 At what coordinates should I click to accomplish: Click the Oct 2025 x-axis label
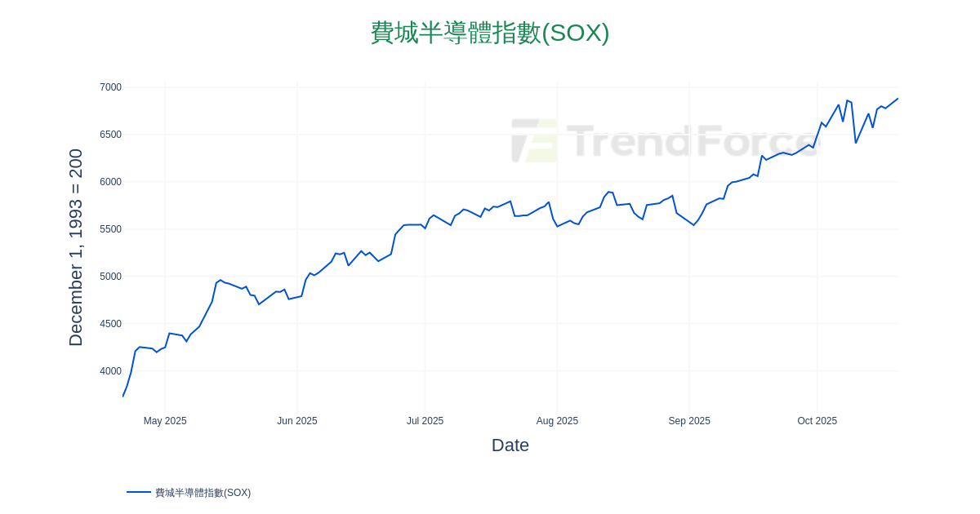[x=817, y=421]
